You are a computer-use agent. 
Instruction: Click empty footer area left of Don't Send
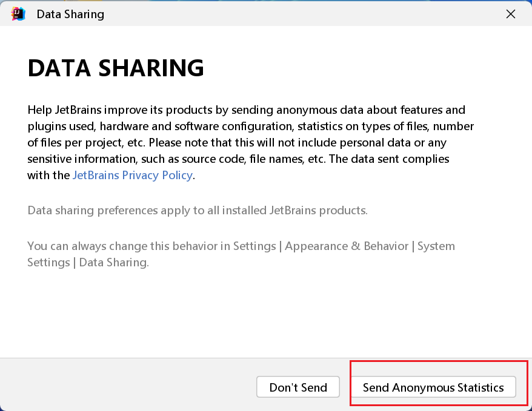click(x=121, y=387)
